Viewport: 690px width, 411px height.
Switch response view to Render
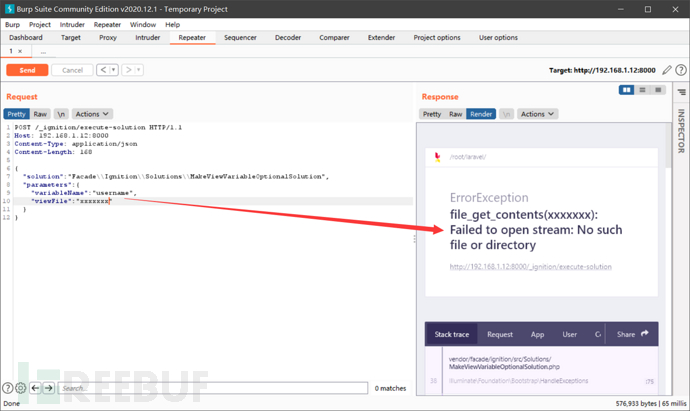point(481,114)
